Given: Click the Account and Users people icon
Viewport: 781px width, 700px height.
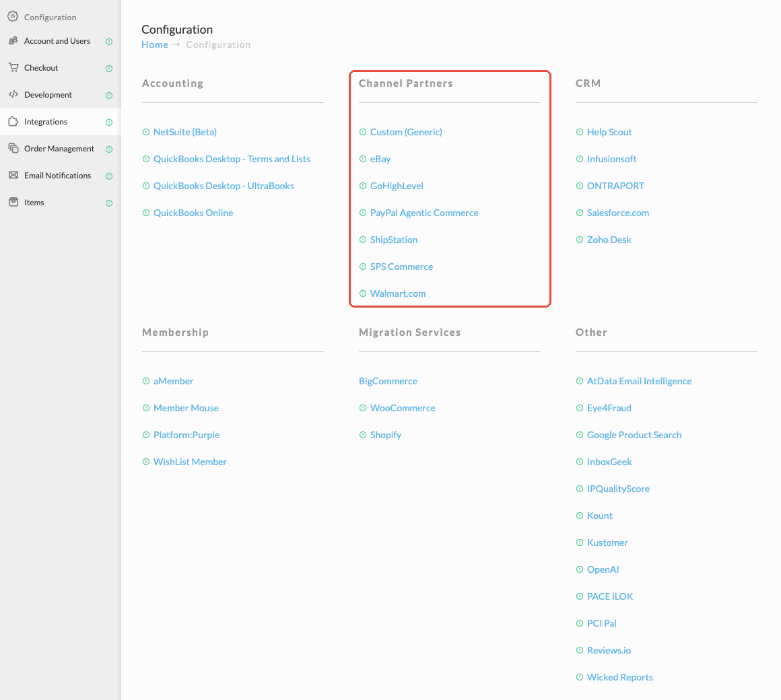Looking at the screenshot, I should tap(13, 41).
